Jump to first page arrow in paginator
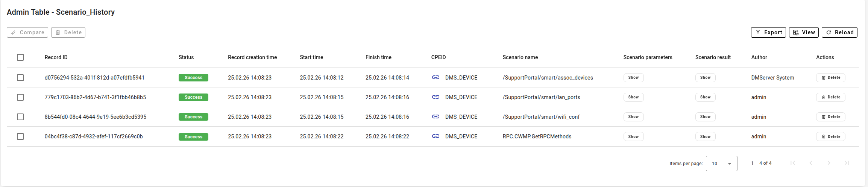 793,163
